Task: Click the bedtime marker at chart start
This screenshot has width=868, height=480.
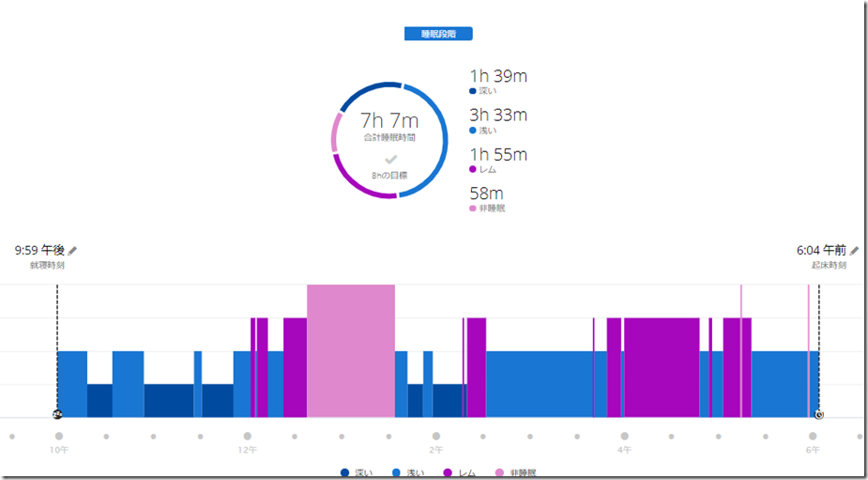Action: (57, 414)
